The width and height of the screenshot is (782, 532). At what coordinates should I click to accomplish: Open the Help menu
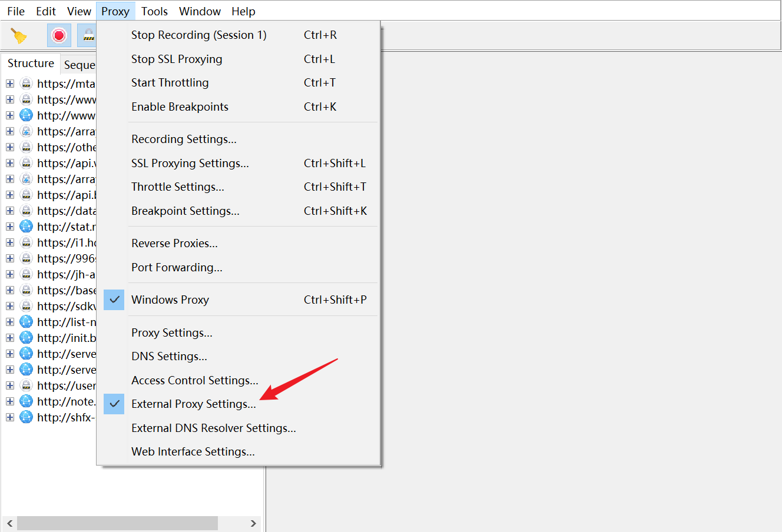(x=243, y=11)
